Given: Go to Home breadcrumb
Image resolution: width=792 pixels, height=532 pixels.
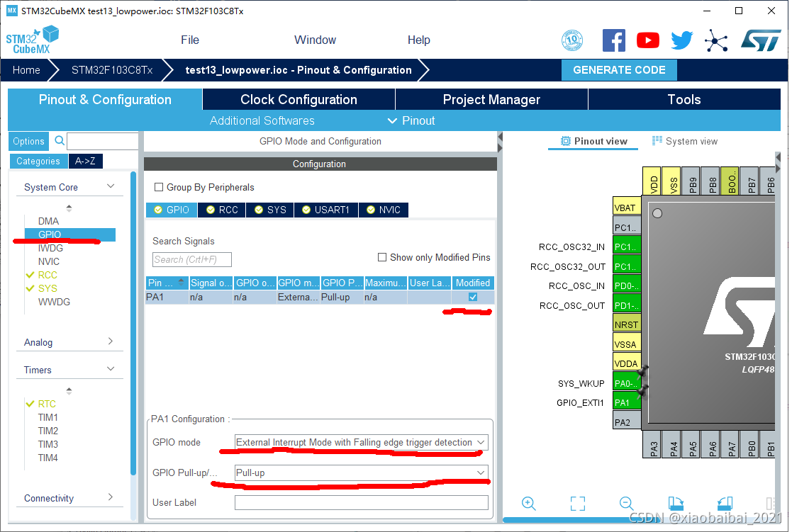Looking at the screenshot, I should [x=26, y=70].
